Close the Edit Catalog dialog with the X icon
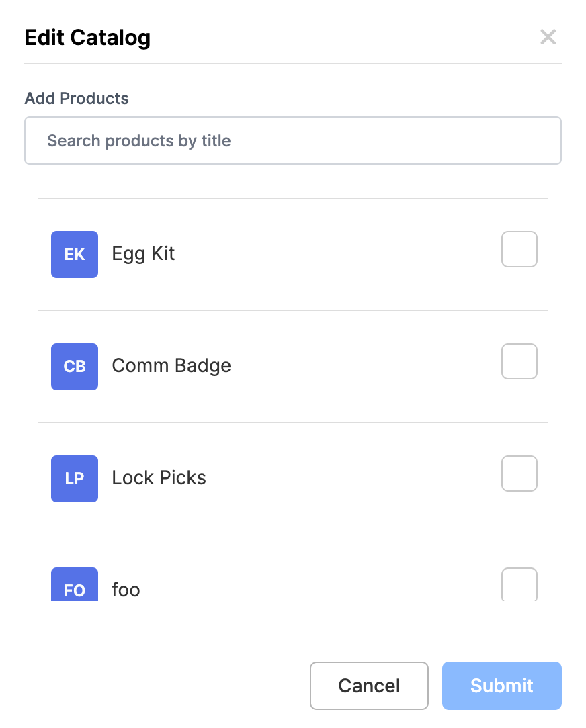Image resolution: width=586 pixels, height=728 pixels. 548,37
